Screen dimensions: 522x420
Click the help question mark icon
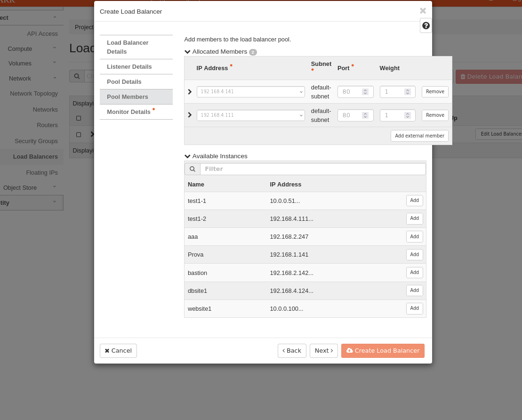tap(426, 26)
